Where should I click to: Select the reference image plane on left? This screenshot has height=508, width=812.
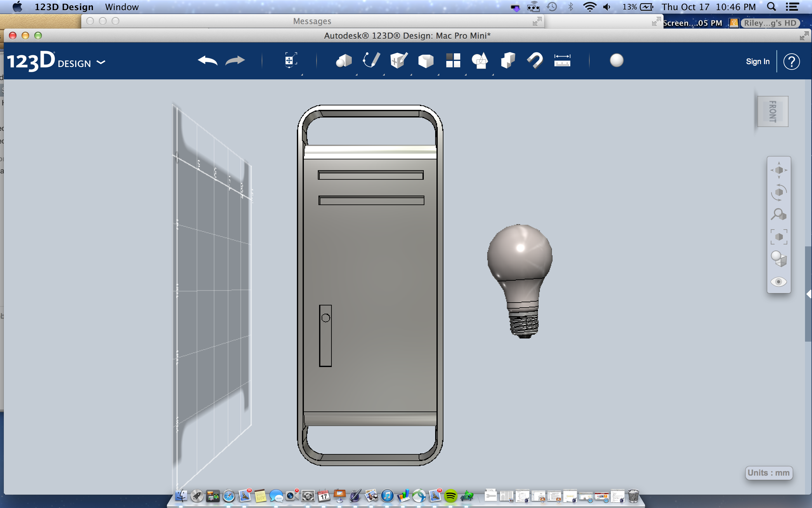point(213,296)
